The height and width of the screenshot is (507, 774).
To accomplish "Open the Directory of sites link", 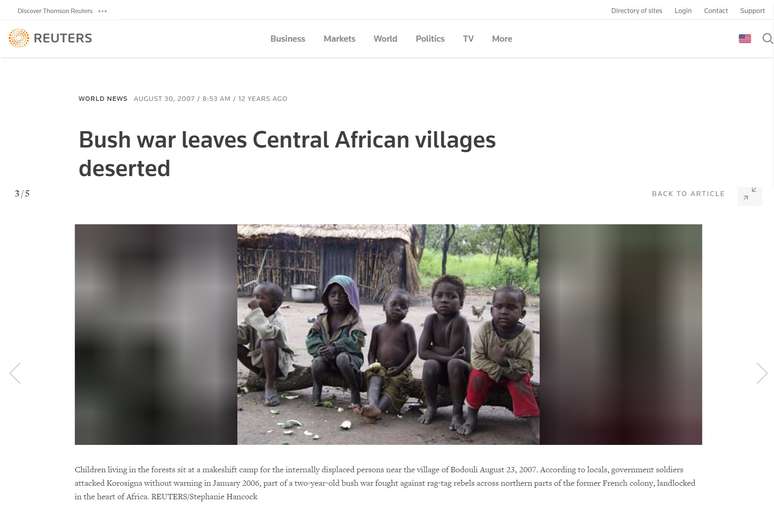I will pyautogui.click(x=636, y=10).
